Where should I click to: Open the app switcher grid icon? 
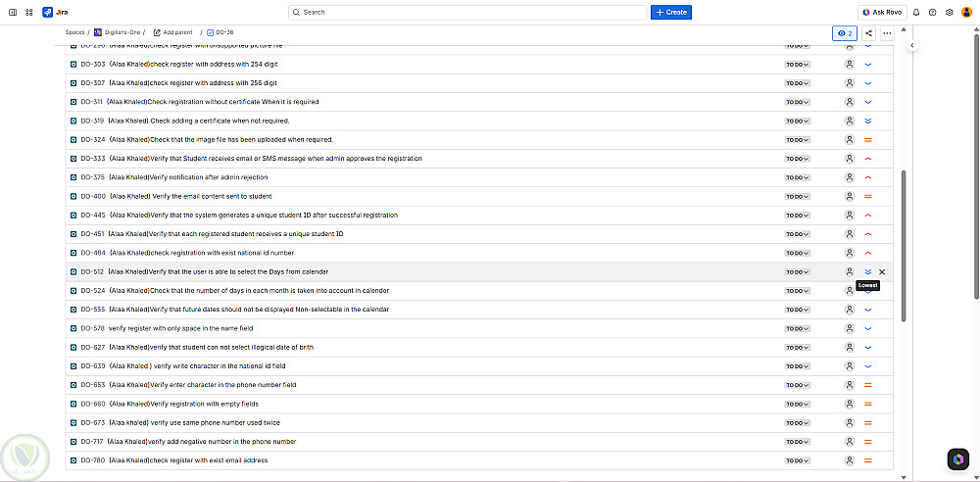pos(29,12)
